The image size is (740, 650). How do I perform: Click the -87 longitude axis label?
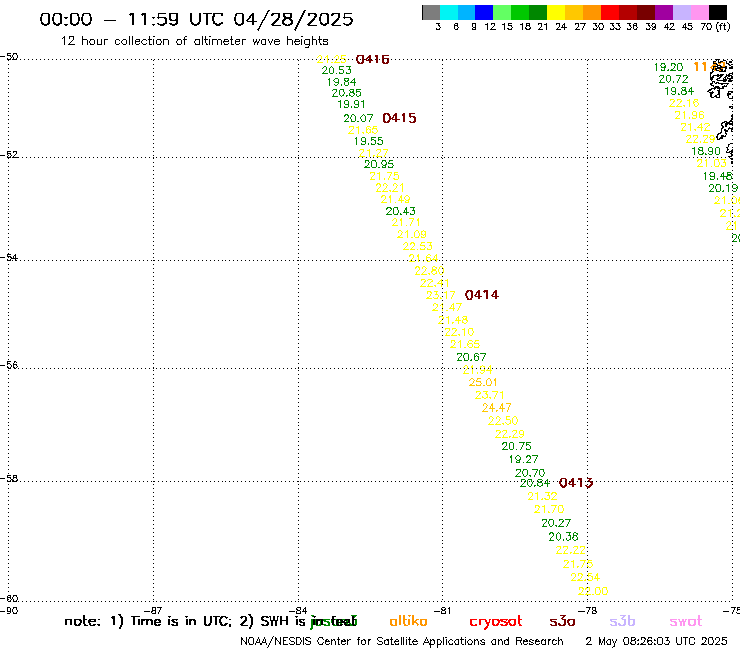(153, 610)
